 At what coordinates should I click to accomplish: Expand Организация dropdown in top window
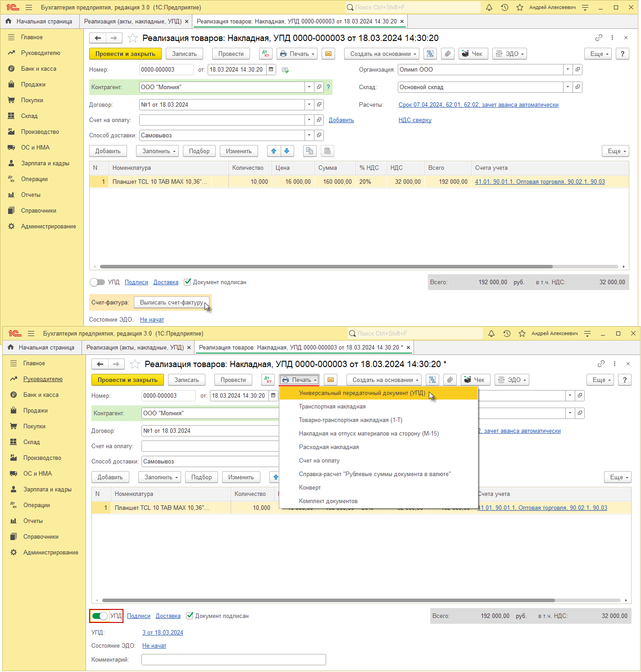[568, 69]
